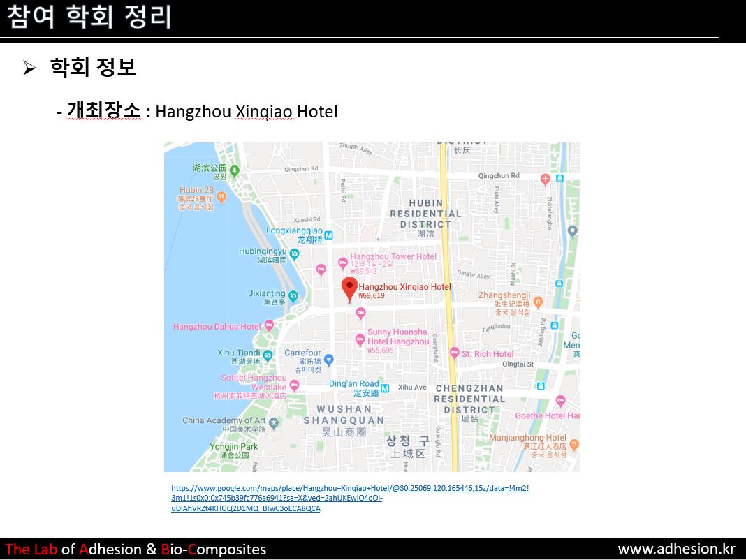Click the unlabeled hotel pin below the red marker
The width and height of the screenshot is (746, 560).
(360, 313)
